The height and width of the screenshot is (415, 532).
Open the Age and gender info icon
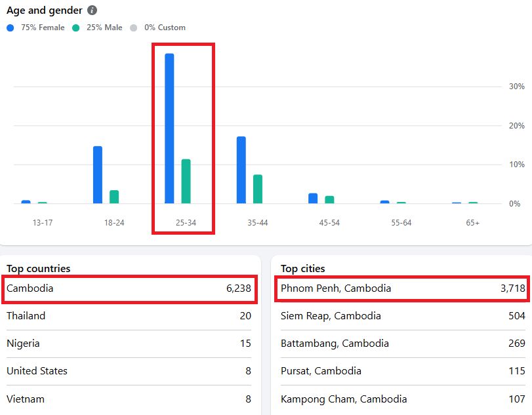(92, 10)
